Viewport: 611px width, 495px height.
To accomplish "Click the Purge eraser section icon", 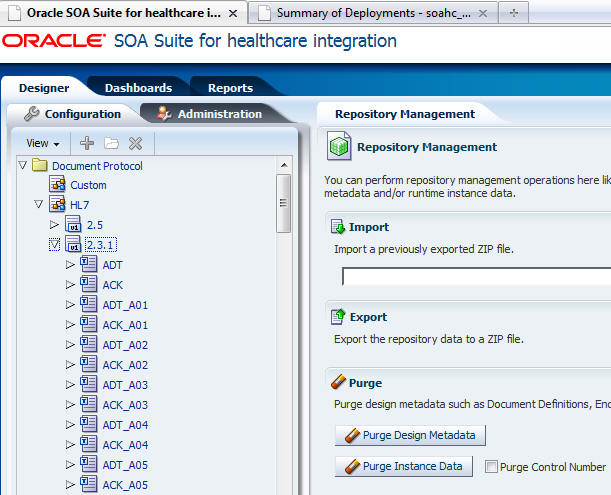I will (338, 382).
